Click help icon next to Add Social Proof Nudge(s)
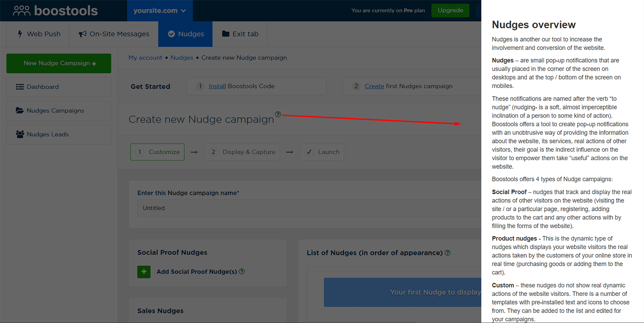 click(x=241, y=271)
